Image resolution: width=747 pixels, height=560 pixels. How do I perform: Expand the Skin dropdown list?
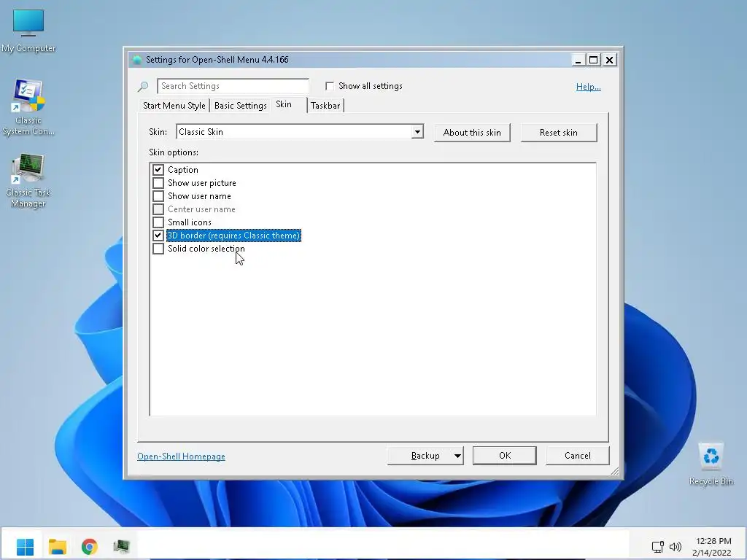pos(417,132)
